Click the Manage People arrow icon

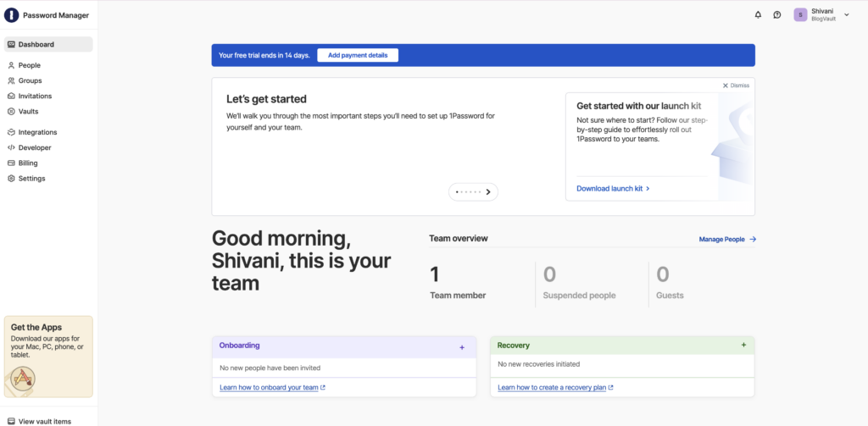tap(753, 240)
